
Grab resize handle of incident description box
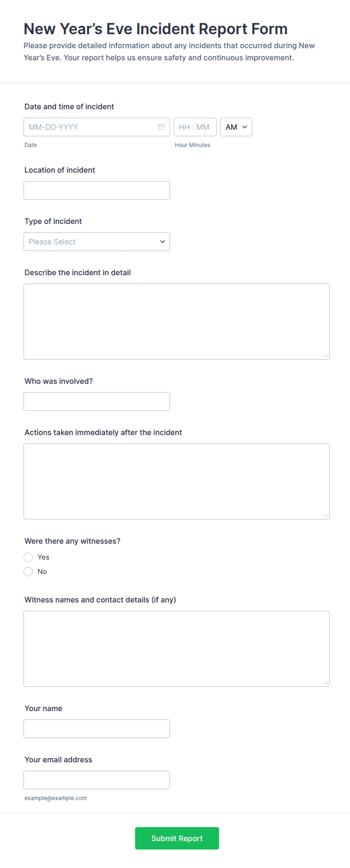[326, 356]
